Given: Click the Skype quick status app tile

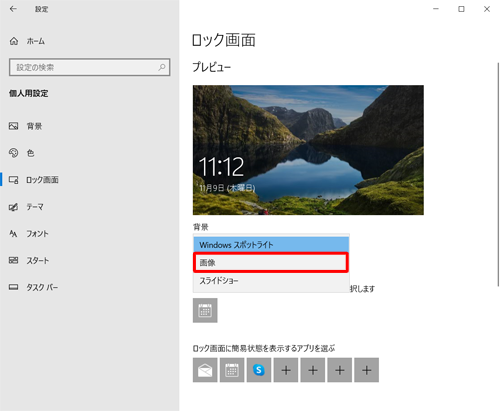Looking at the screenshot, I should [259, 370].
